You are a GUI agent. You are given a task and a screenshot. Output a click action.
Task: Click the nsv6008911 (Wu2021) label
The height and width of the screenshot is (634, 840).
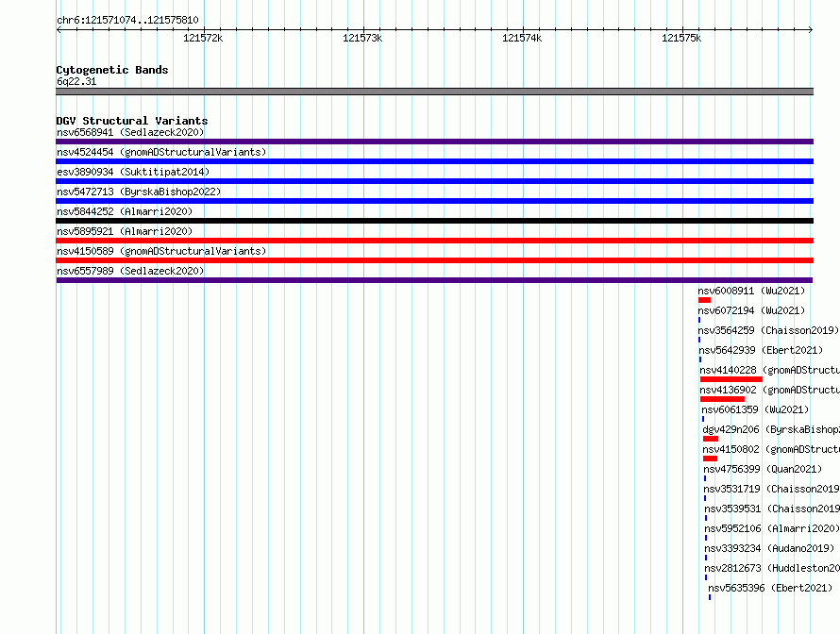[x=751, y=291]
